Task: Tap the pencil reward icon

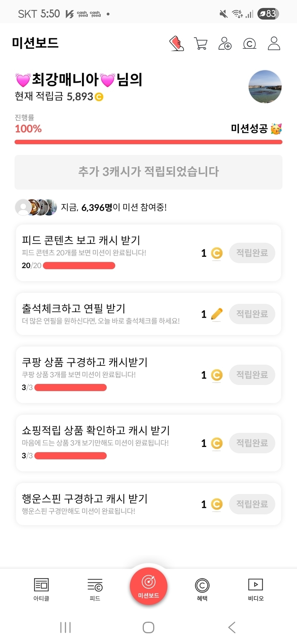Action: (216, 314)
